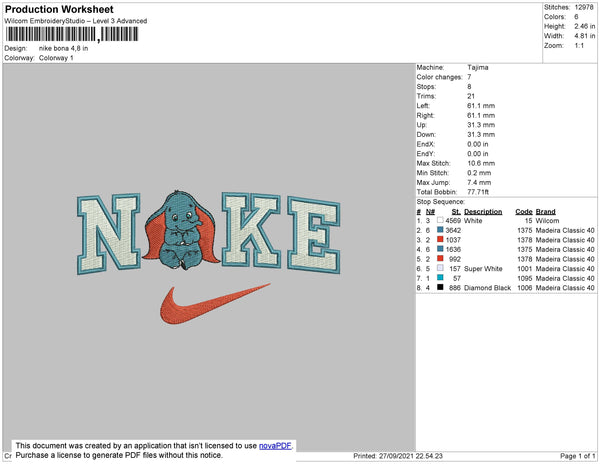Select the Down measurement label
Image resolution: width=600 pixels, height=464 pixels.
coord(426,134)
